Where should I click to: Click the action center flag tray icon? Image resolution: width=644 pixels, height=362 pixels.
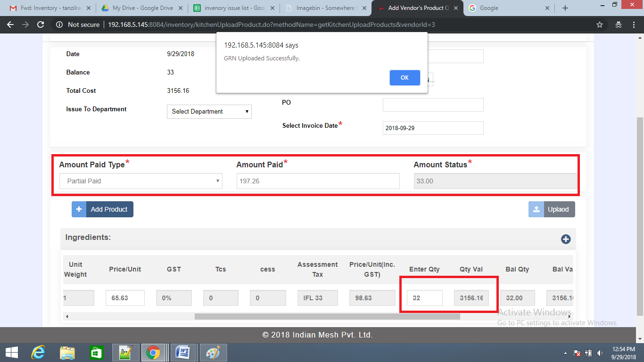click(577, 353)
